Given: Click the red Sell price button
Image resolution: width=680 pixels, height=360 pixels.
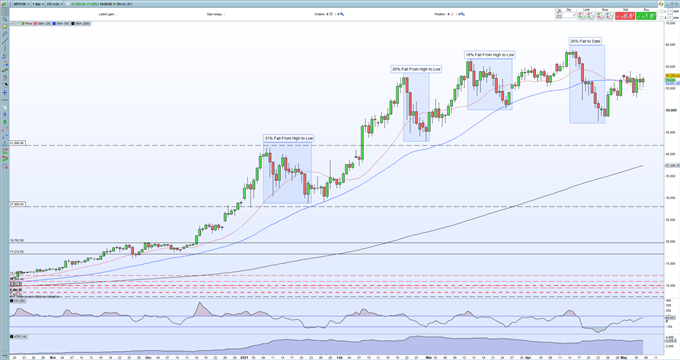Looking at the screenshot, I should 625,16.
